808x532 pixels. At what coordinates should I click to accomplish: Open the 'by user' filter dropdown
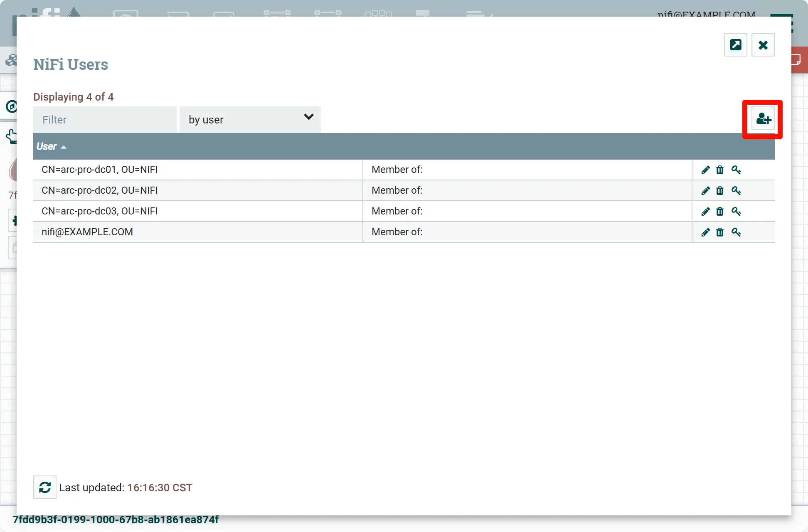pyautogui.click(x=250, y=120)
